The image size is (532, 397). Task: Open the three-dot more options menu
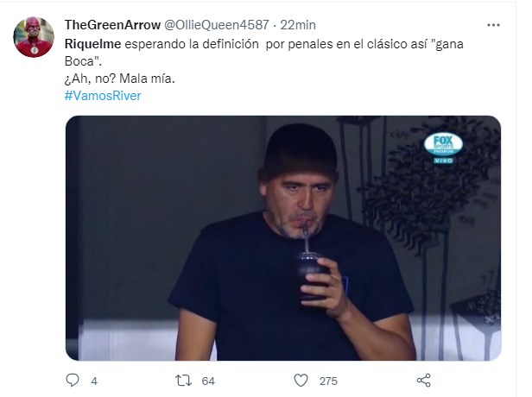point(492,26)
